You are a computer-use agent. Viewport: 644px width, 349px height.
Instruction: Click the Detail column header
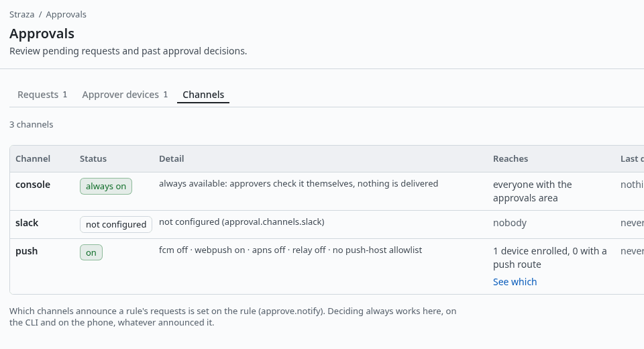tap(172, 158)
